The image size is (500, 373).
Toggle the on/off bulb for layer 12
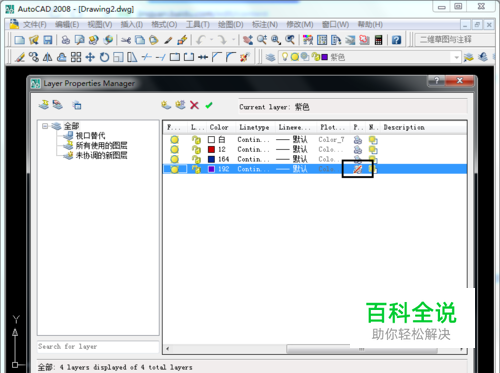click(x=174, y=149)
